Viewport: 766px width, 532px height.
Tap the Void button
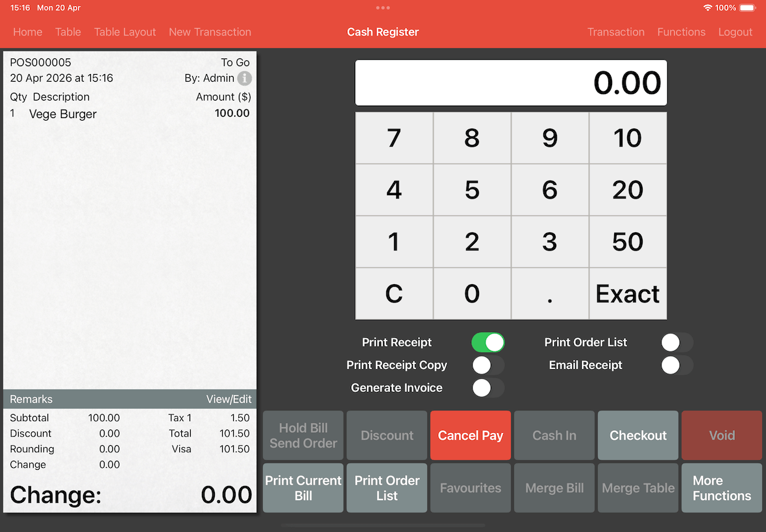coord(722,435)
